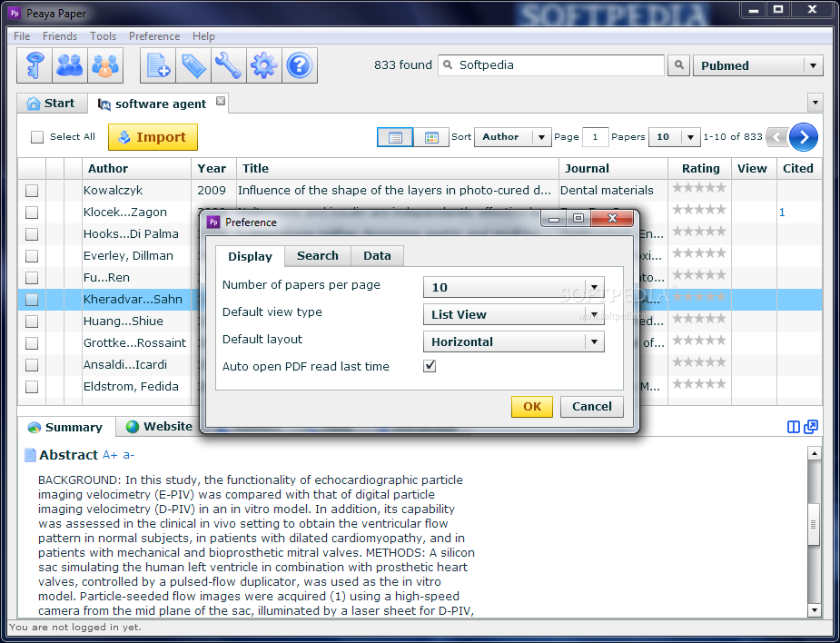The height and width of the screenshot is (643, 840).
Task: Open the gear preference icon
Action: (x=264, y=65)
